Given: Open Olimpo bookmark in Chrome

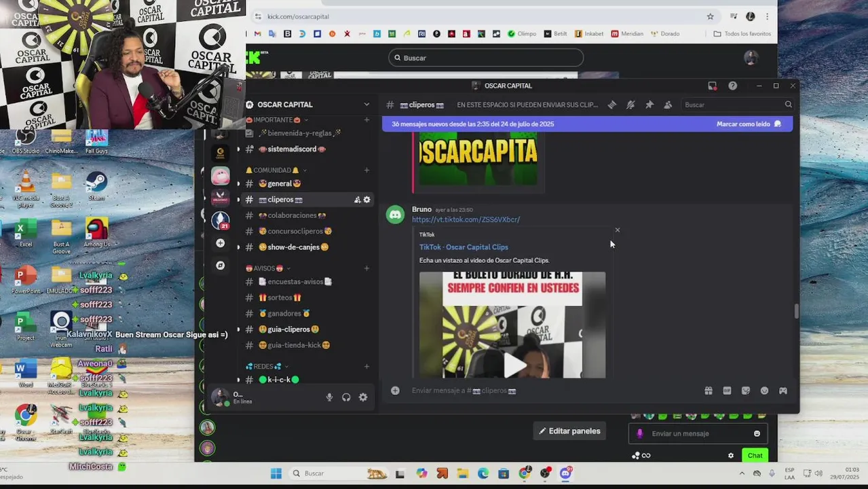Looking at the screenshot, I should [x=522, y=33].
